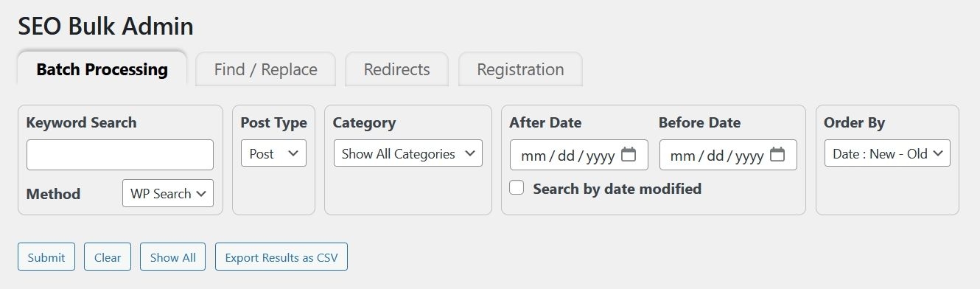Image resolution: width=980 pixels, height=289 pixels.
Task: Select the Batch Processing tab
Action: 102,69
